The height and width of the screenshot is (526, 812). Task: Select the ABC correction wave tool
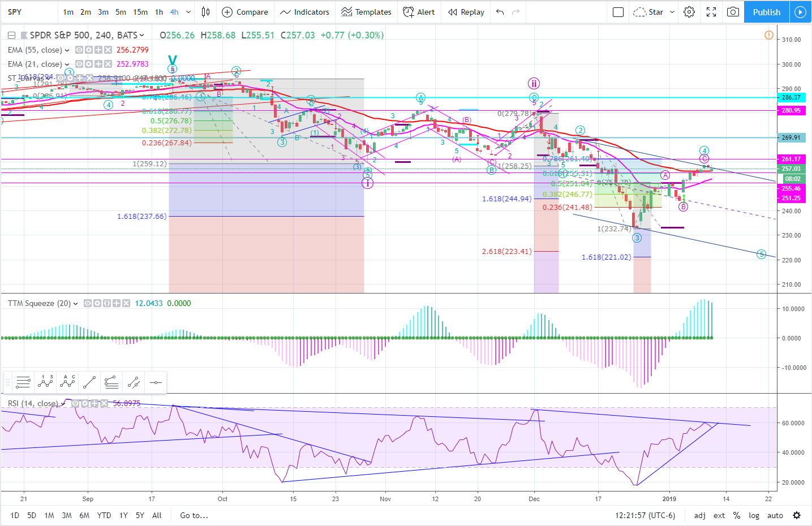click(x=67, y=382)
